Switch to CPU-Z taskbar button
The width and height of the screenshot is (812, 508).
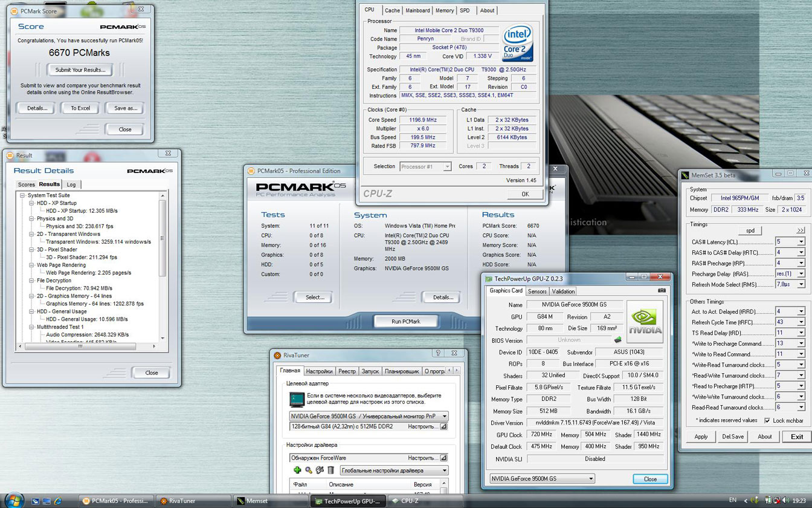[x=424, y=501]
